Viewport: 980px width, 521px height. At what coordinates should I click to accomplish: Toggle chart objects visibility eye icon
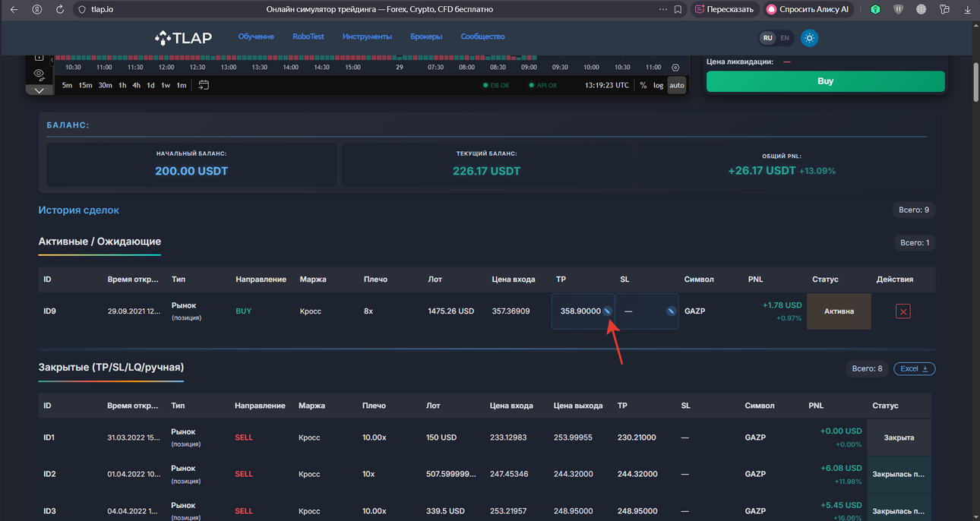(x=39, y=74)
